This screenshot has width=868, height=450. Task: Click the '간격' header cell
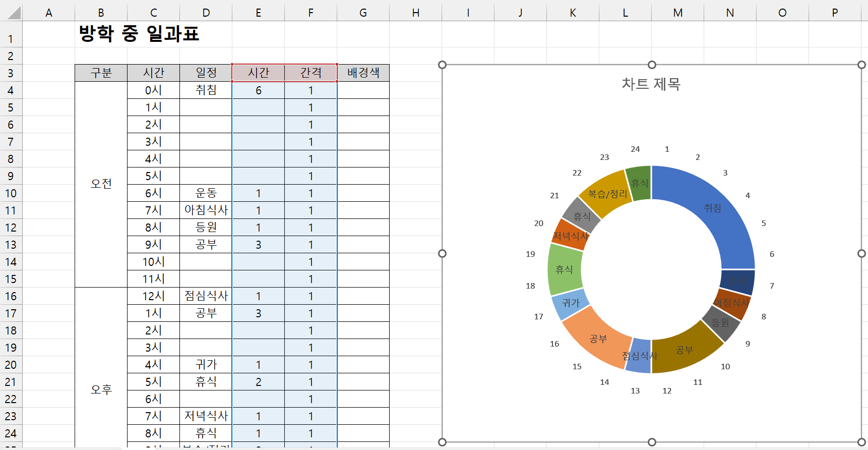click(311, 73)
